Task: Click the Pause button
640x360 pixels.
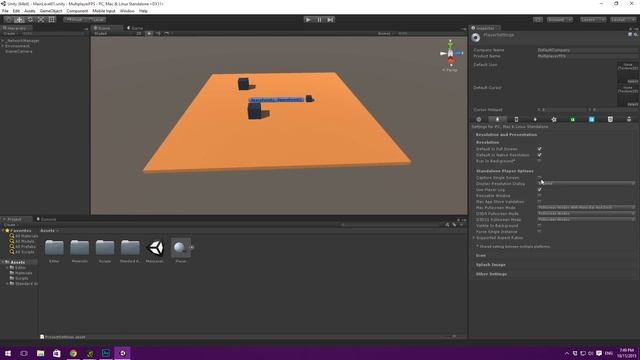Action: coord(319,20)
